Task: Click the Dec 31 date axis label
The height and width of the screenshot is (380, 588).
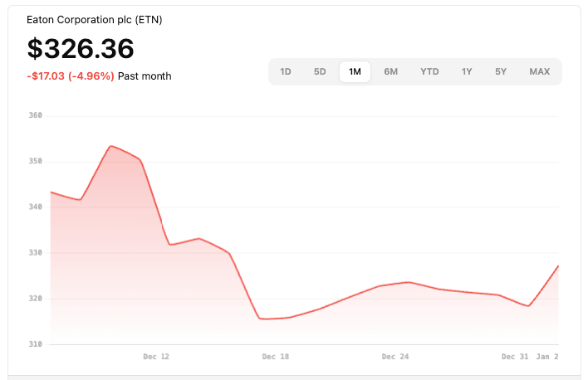Action: pyautogui.click(x=515, y=357)
